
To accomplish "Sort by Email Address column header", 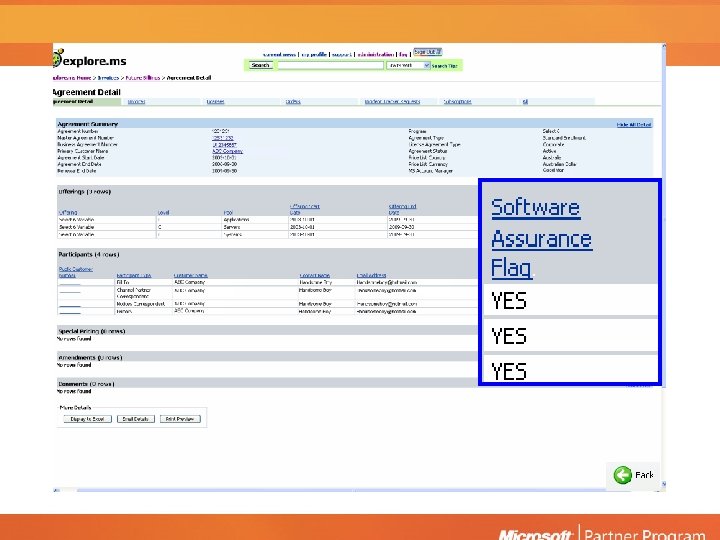I will point(371,276).
